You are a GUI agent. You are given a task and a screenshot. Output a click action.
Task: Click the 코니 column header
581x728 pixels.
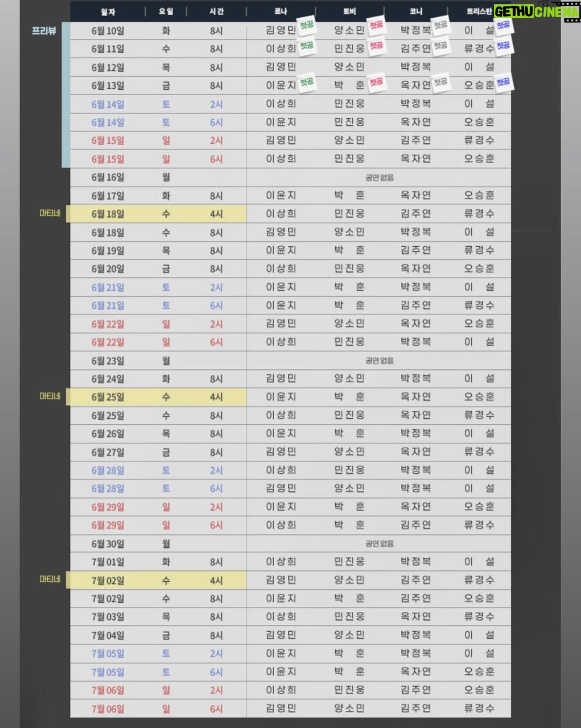(416, 11)
